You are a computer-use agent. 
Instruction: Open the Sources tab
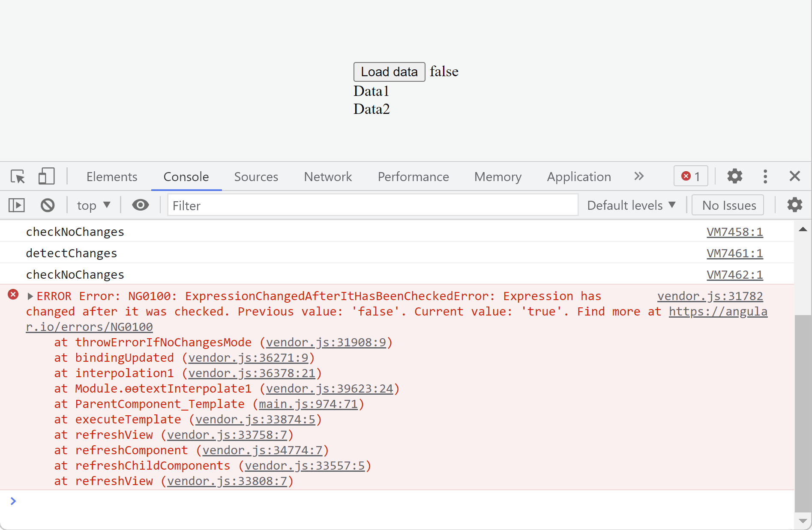pos(256,176)
